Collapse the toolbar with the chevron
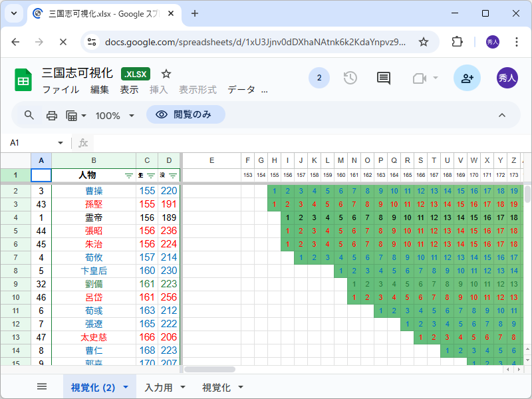Image resolution: width=532 pixels, height=399 pixels. (x=502, y=114)
